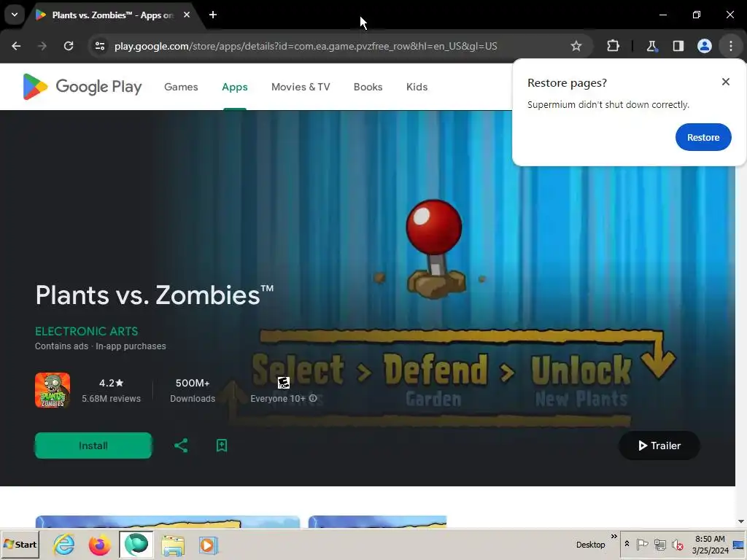747x560 pixels.
Task: Dismiss the Restore pages popup
Action: click(726, 82)
